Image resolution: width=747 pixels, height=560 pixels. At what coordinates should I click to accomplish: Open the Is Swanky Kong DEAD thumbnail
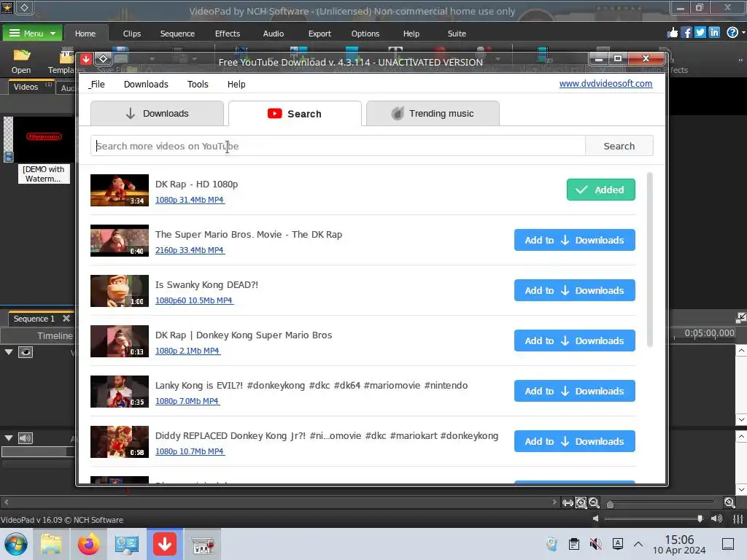120,291
